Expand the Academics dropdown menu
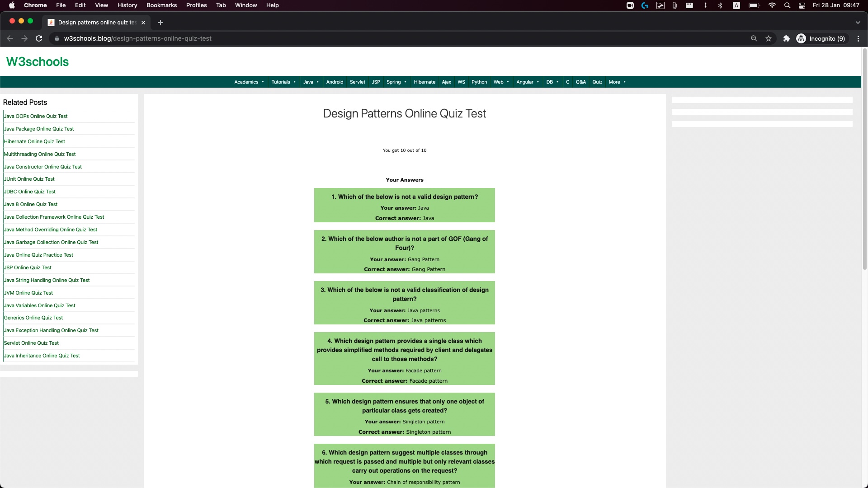Screen dimensions: 868x488 pos(249,82)
